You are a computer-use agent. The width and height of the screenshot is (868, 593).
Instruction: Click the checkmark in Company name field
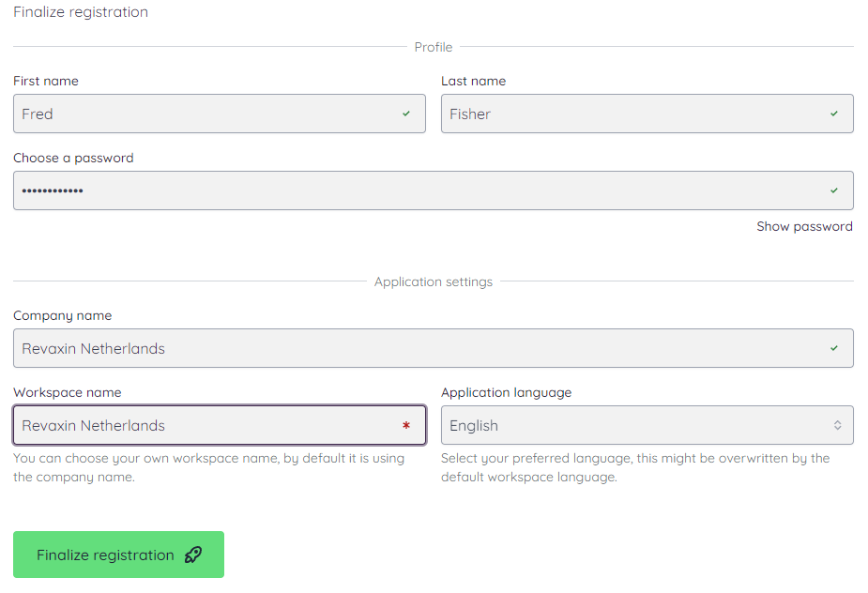tap(833, 348)
